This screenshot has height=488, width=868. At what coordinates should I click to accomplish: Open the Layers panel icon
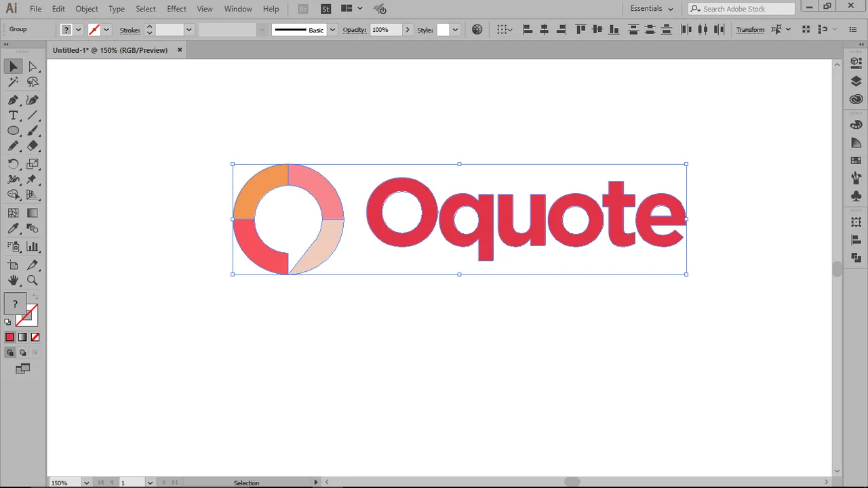click(856, 81)
